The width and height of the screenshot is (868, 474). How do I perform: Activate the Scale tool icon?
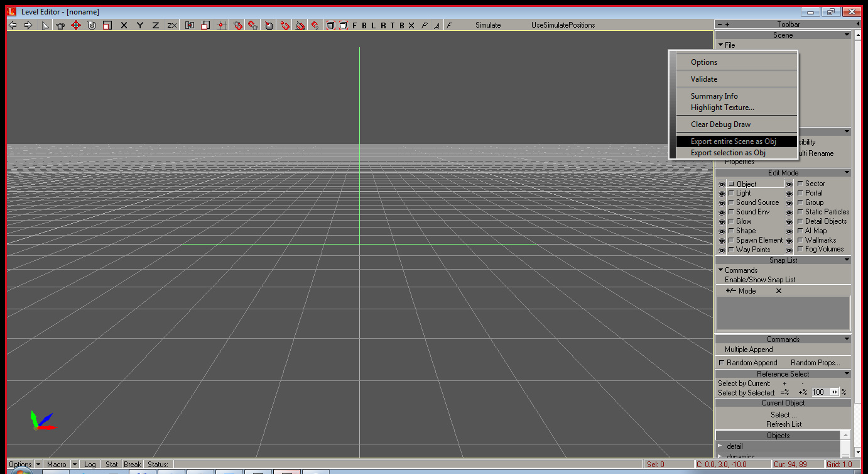107,25
